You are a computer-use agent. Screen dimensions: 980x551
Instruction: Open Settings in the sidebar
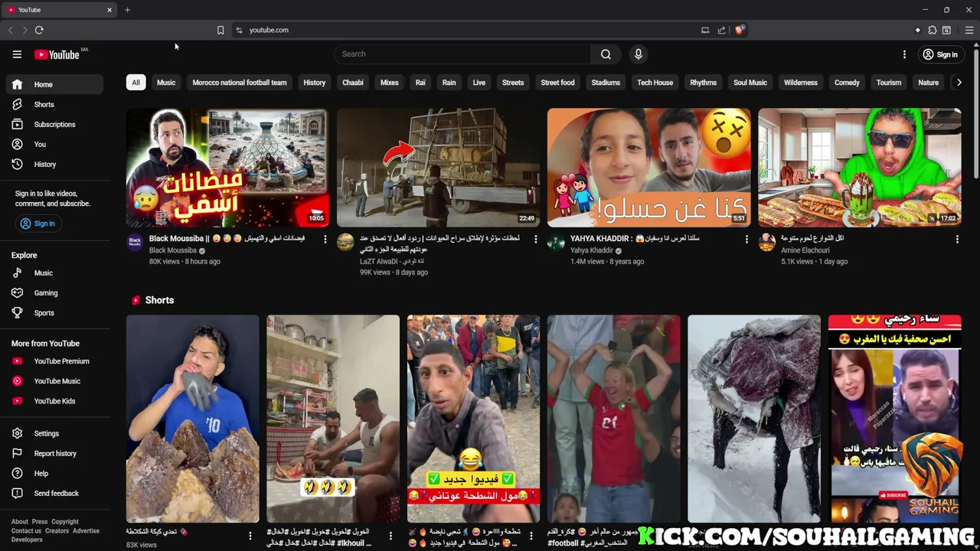tap(54, 433)
